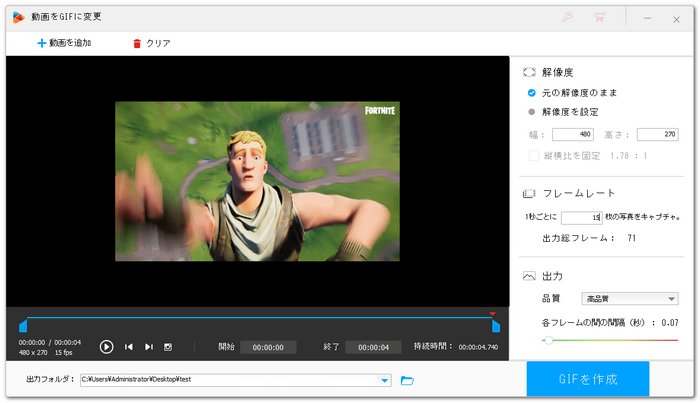Click the 480 x 270 resolution info text

point(33,353)
